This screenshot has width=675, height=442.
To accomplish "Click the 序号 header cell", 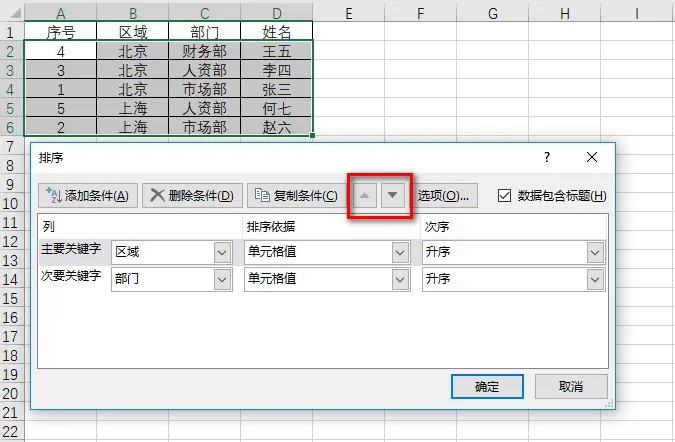I will pos(61,31).
